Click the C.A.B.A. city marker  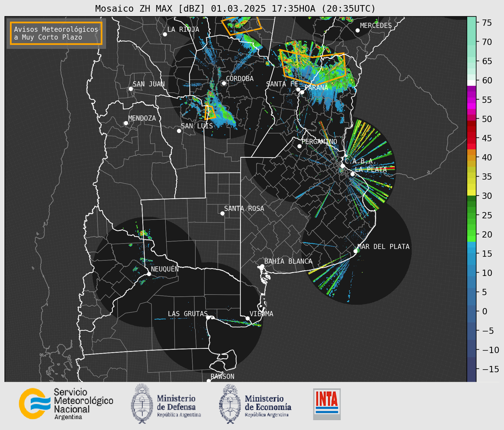point(343,166)
